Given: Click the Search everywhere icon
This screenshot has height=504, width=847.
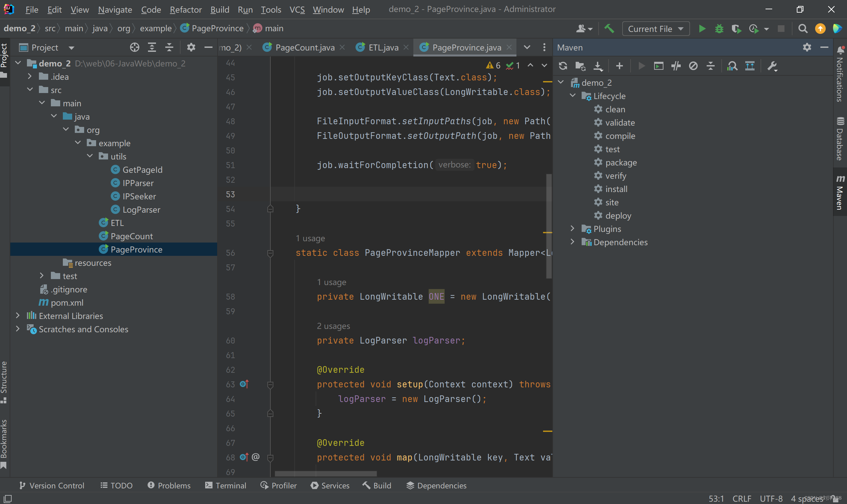Looking at the screenshot, I should (x=802, y=28).
